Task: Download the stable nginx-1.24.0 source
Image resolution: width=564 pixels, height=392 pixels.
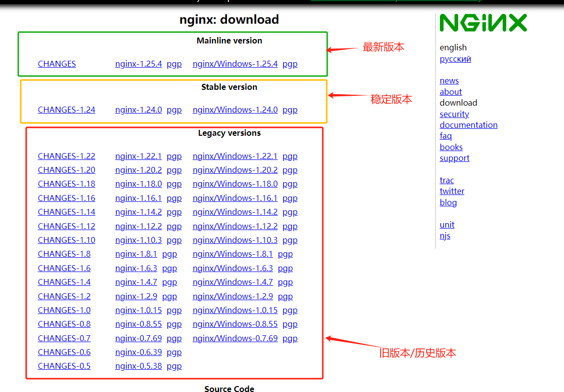Action: 138,110
